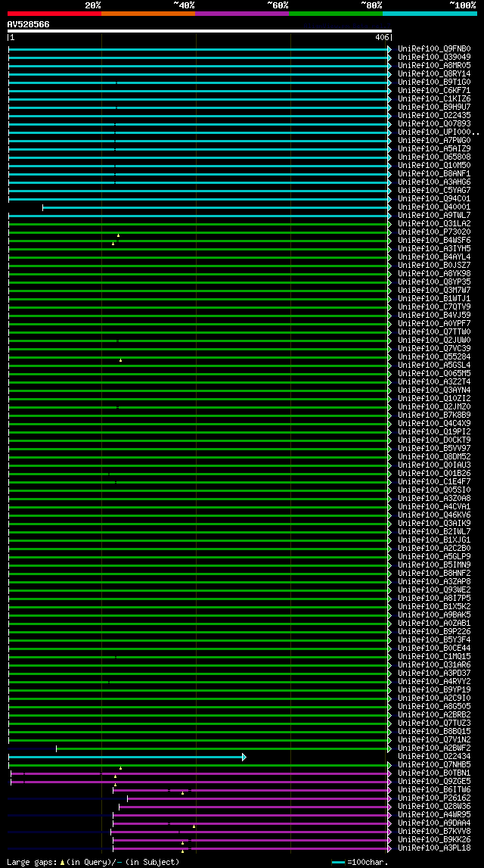The image size is (484, 868).
Task: Open hit UniRef100_A7PWG0
Action: tap(434, 141)
